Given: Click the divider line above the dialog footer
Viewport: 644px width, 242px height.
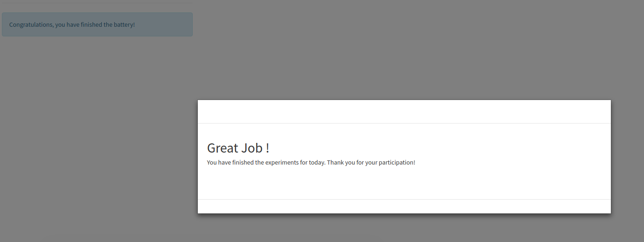Looking at the screenshot, I should tap(404, 199).
